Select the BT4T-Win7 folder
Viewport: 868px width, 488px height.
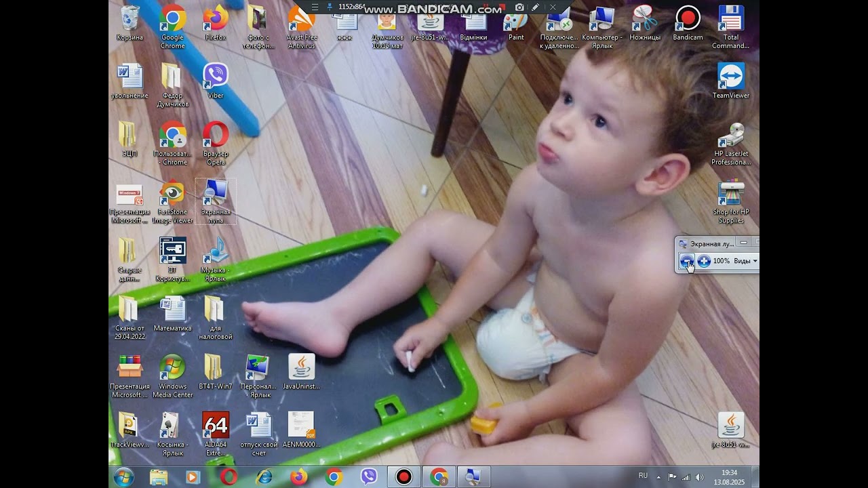216,373
